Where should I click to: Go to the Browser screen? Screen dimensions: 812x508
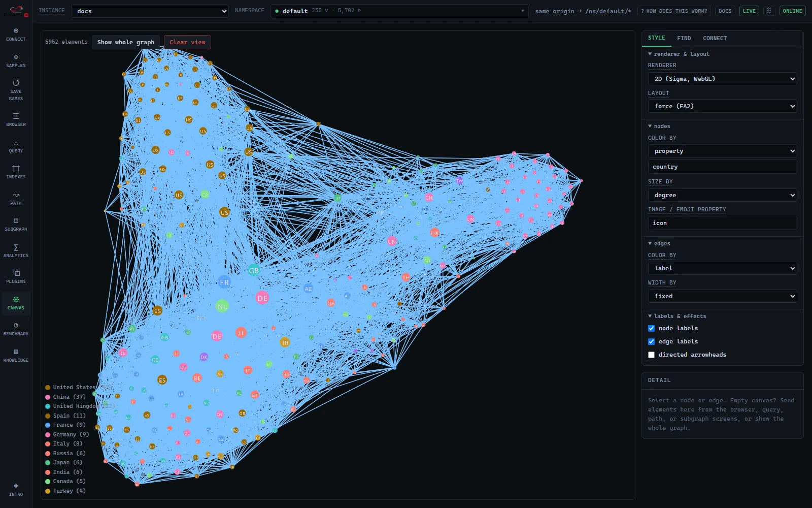[16, 120]
